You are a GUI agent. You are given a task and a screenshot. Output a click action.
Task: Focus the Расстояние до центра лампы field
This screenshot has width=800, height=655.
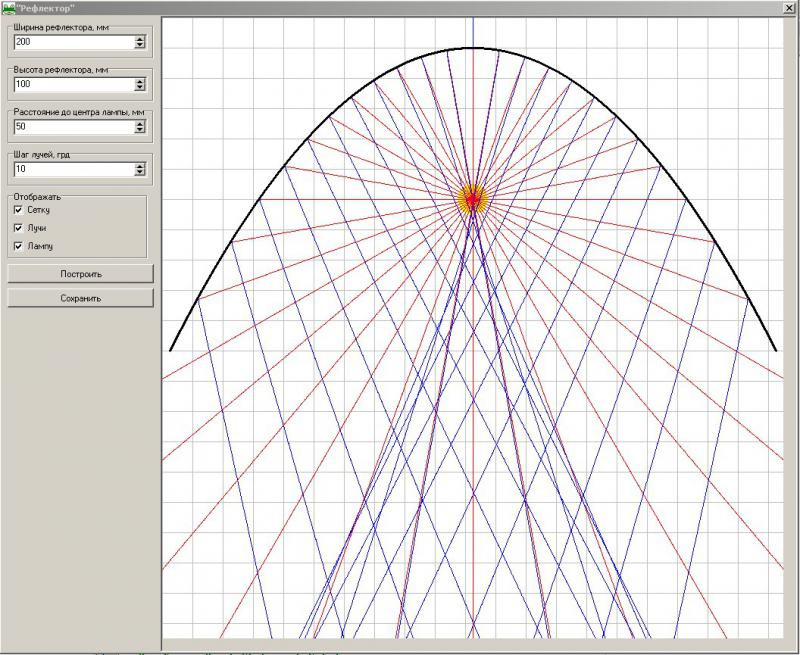[72, 127]
